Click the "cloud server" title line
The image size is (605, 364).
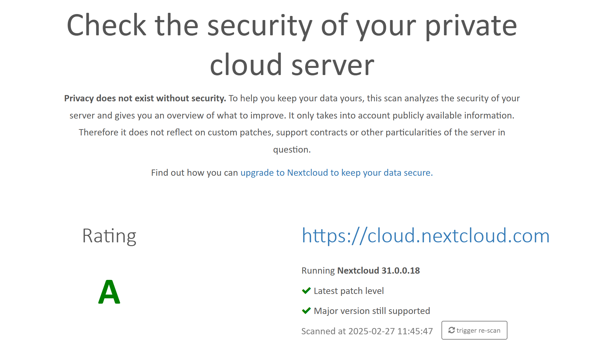(292, 65)
